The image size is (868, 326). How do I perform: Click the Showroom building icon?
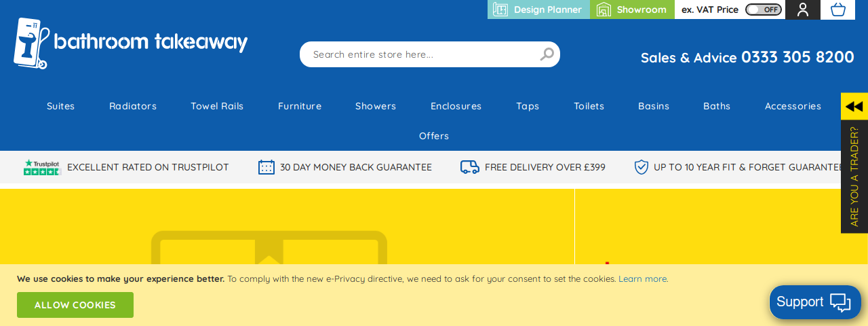(x=604, y=10)
